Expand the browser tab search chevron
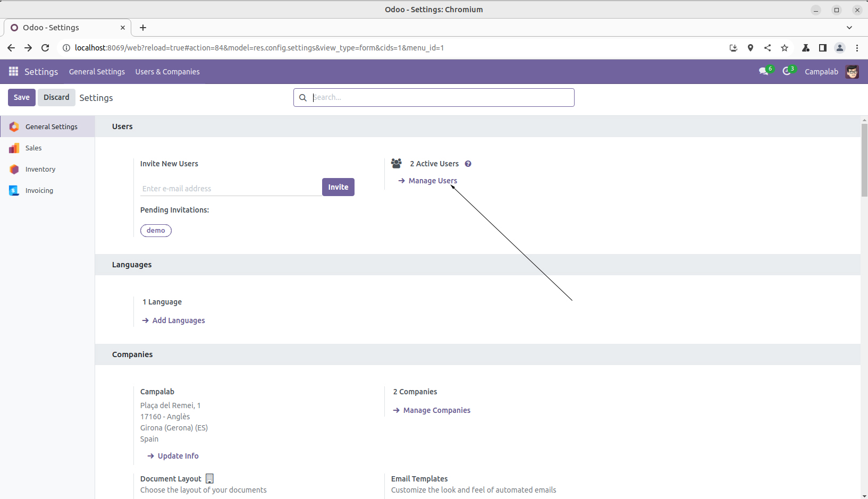The height and width of the screenshot is (499, 868). pyautogui.click(x=849, y=28)
